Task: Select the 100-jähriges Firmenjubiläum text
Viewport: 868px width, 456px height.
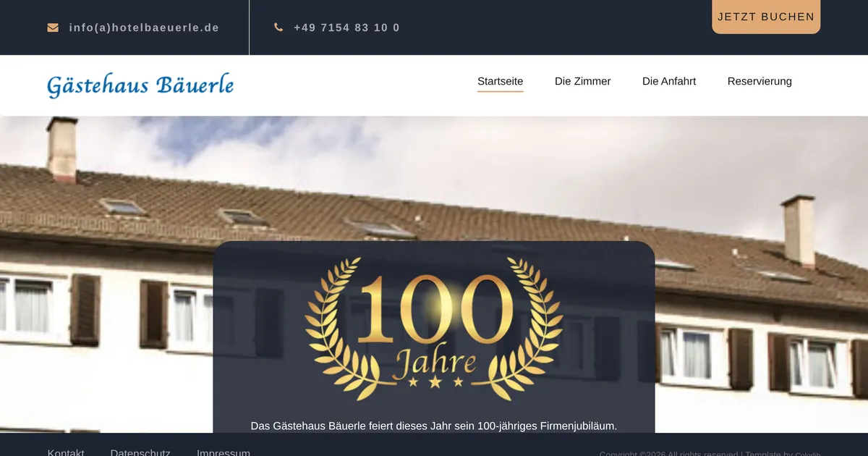Action: 548,426
